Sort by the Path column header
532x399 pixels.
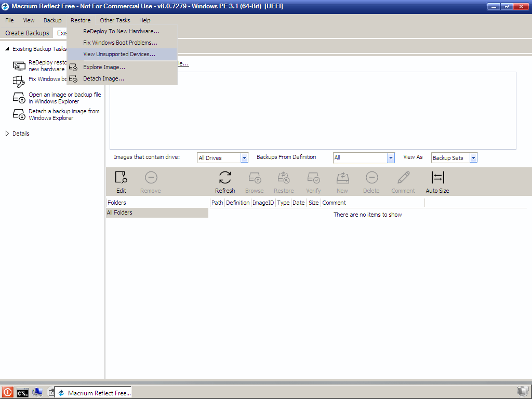tap(217, 203)
